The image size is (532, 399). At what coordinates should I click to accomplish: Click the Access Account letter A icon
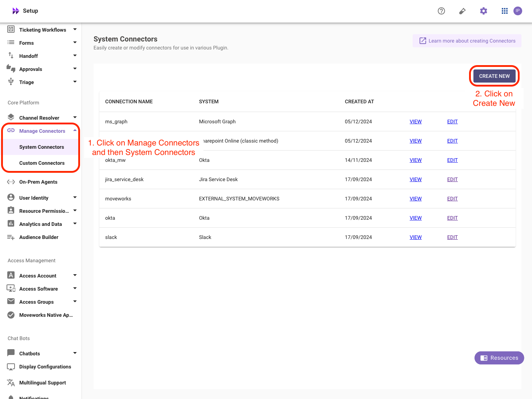point(11,275)
